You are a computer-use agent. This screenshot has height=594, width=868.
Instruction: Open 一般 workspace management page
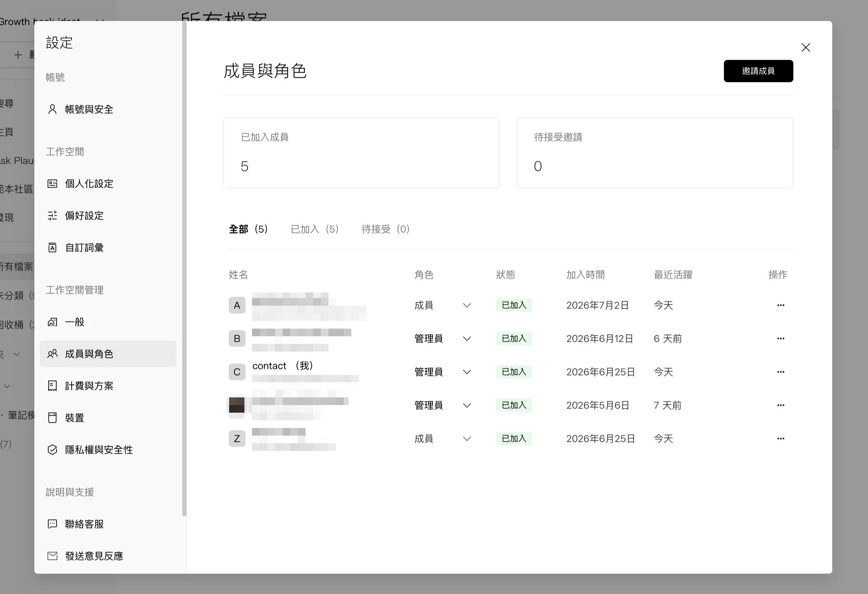pyautogui.click(x=108, y=322)
